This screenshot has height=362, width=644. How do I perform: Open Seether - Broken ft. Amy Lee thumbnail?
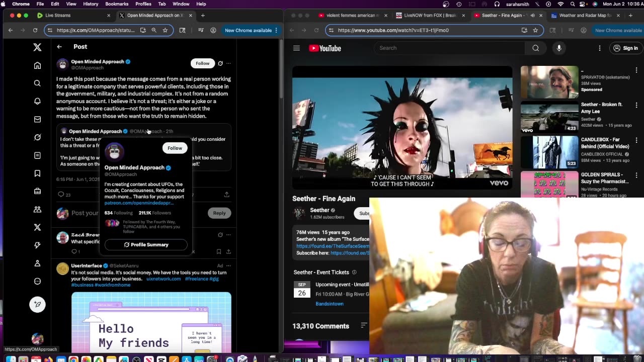tap(549, 117)
